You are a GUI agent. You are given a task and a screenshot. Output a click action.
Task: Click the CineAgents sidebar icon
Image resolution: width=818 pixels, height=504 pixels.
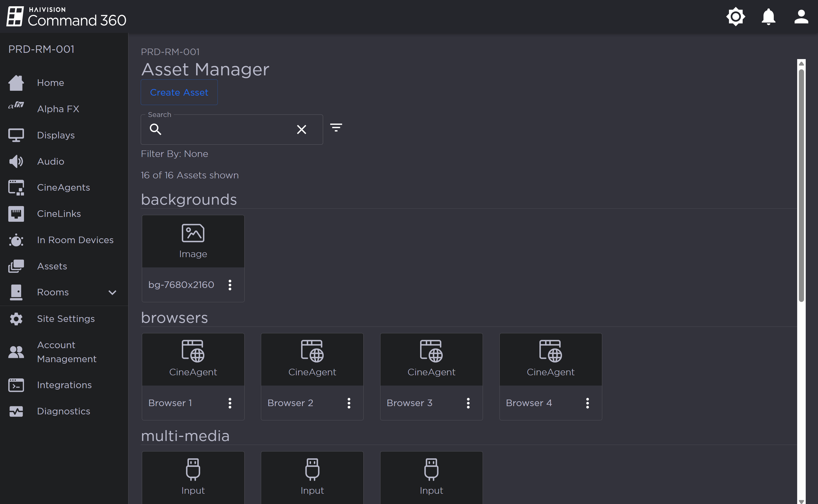[16, 187]
